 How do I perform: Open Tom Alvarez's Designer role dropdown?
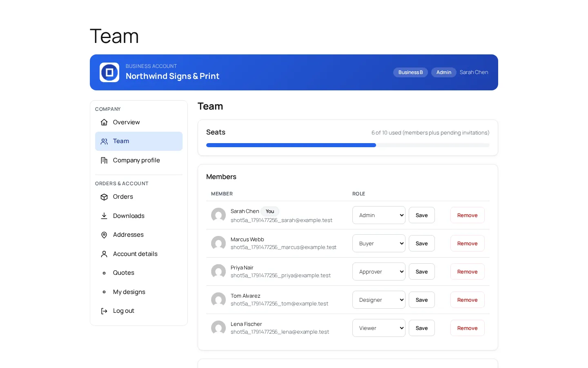pos(379,300)
